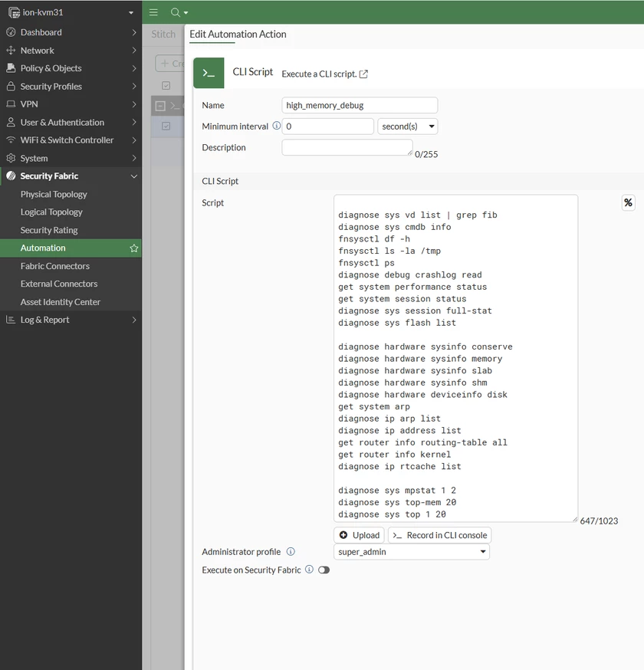Click the '647/1023' character counter

click(599, 521)
